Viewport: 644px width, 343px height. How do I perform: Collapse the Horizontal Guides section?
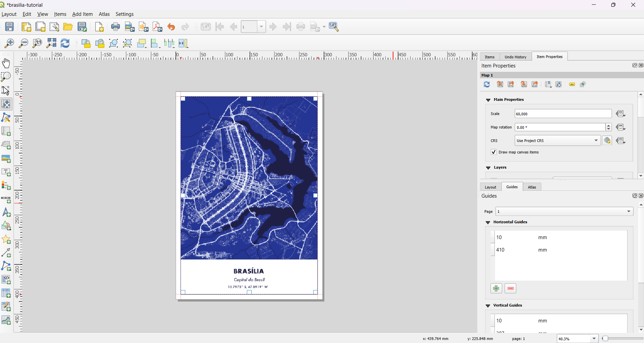488,222
